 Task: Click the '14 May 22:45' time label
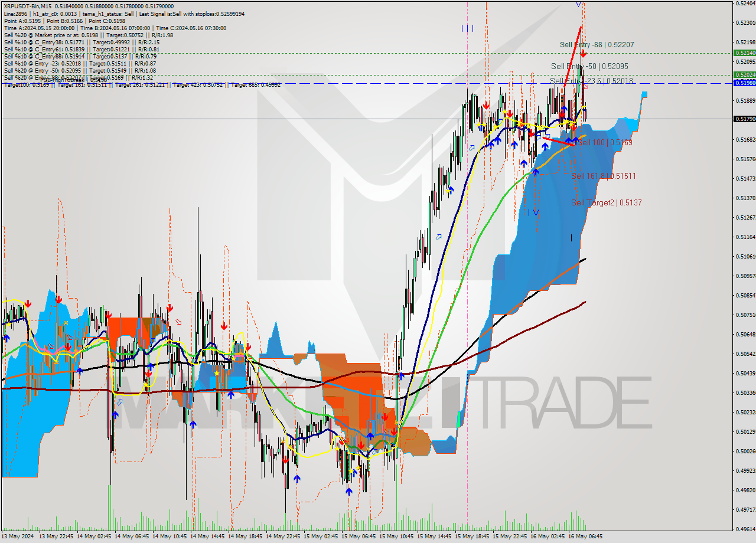(x=283, y=537)
